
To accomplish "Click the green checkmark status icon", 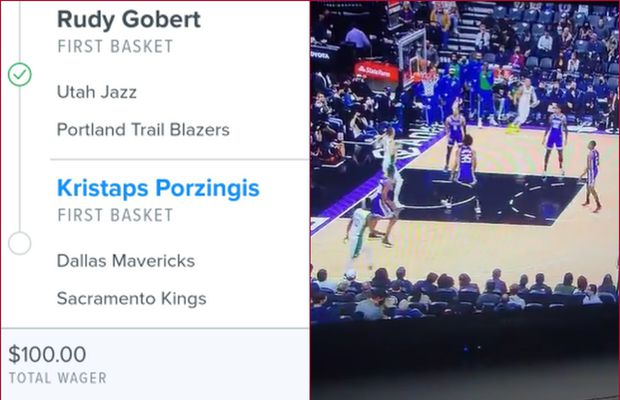I will (x=20, y=75).
